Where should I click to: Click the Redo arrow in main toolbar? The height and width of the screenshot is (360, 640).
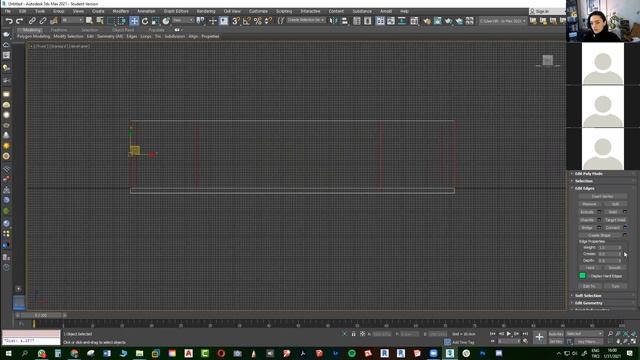coord(19,21)
